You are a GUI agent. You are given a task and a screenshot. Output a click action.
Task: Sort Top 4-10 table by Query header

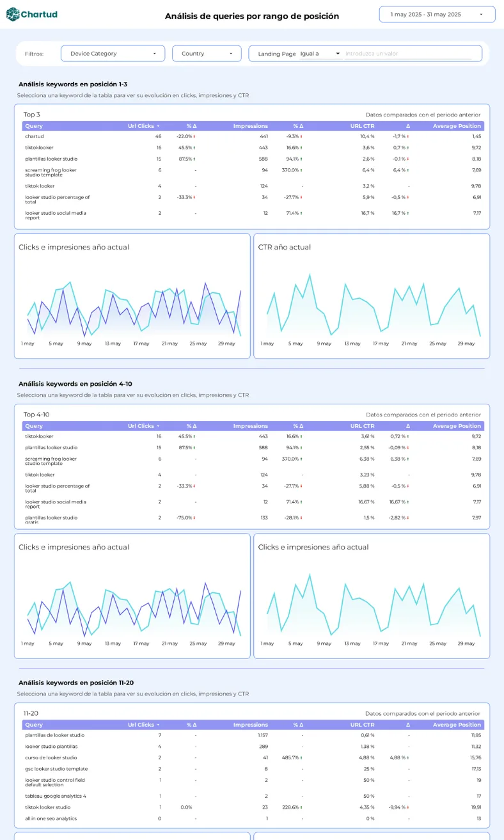pyautogui.click(x=34, y=426)
